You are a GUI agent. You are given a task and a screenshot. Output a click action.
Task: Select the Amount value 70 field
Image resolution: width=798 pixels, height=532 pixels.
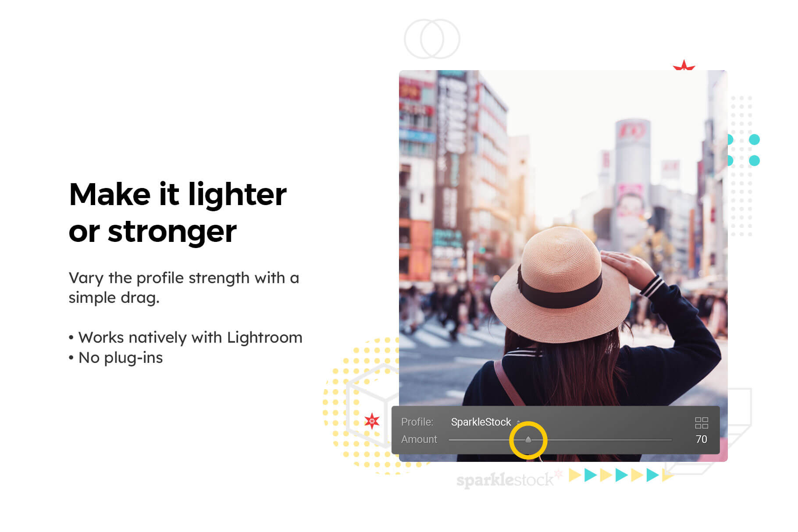[x=701, y=439]
